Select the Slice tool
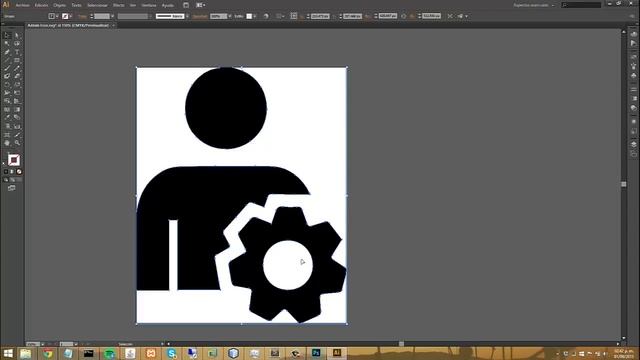This screenshot has height=360, width=640. (17, 135)
